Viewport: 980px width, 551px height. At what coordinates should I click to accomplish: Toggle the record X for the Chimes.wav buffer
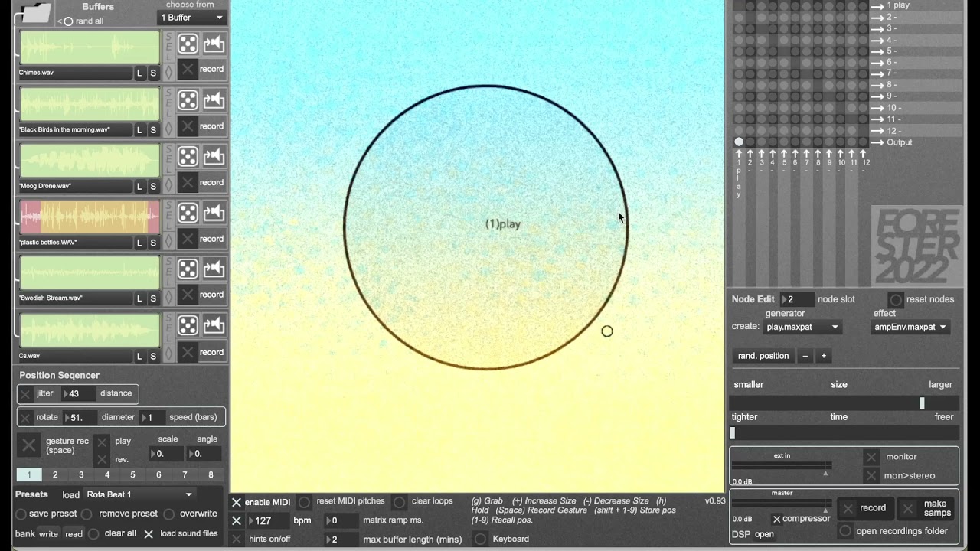[188, 70]
